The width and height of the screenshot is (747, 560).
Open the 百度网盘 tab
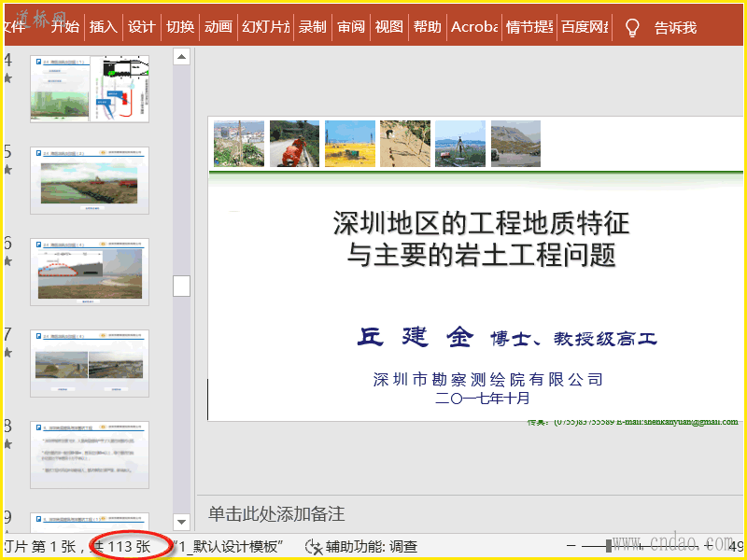point(585,27)
